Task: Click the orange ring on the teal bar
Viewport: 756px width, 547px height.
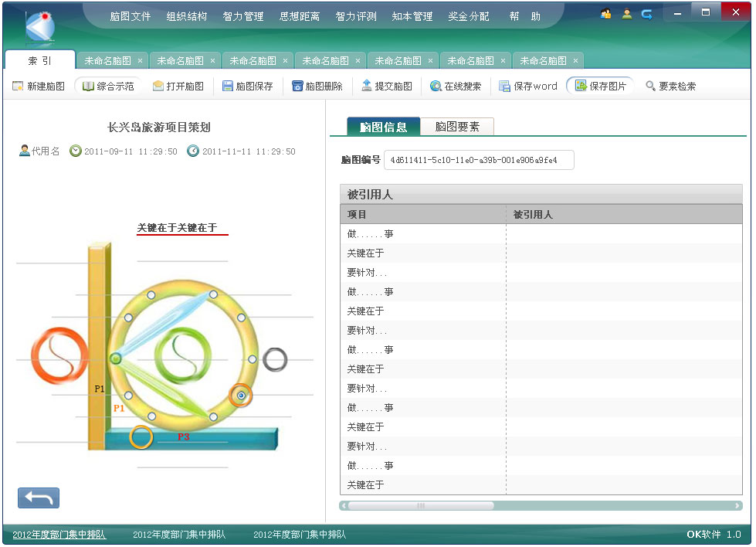Action: pos(141,437)
